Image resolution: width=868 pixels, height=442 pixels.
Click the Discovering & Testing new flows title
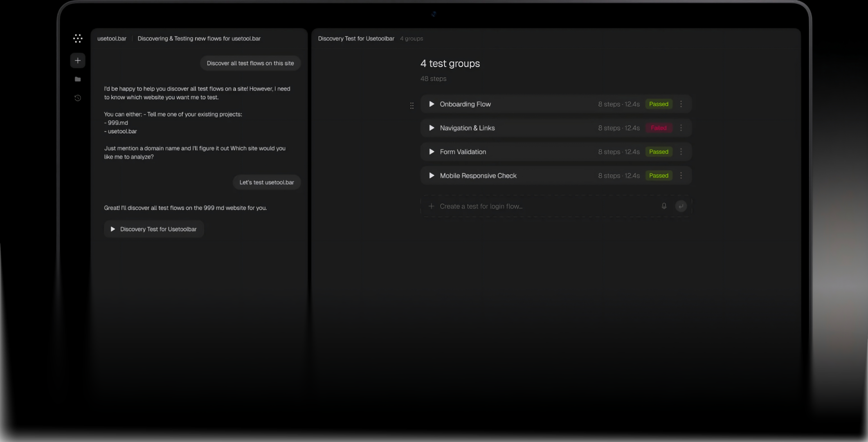pos(199,38)
